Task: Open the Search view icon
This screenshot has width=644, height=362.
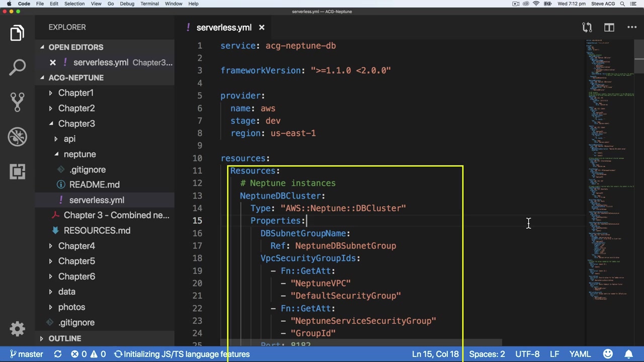Action: (x=17, y=67)
